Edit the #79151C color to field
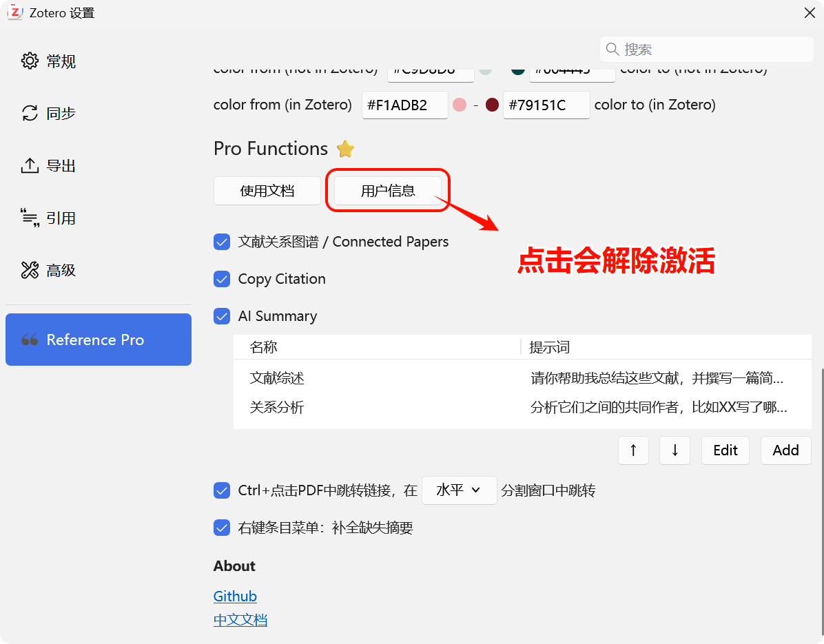Image resolution: width=824 pixels, height=644 pixels. 546,105
